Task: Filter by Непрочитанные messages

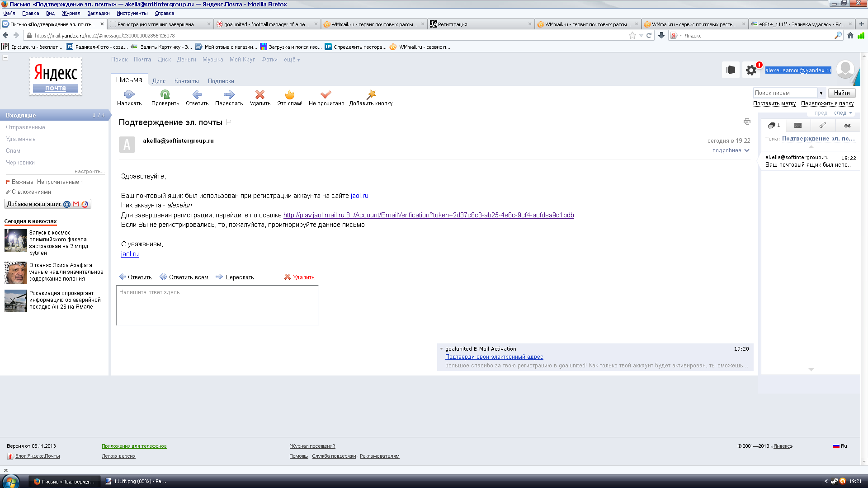Action: [60, 182]
